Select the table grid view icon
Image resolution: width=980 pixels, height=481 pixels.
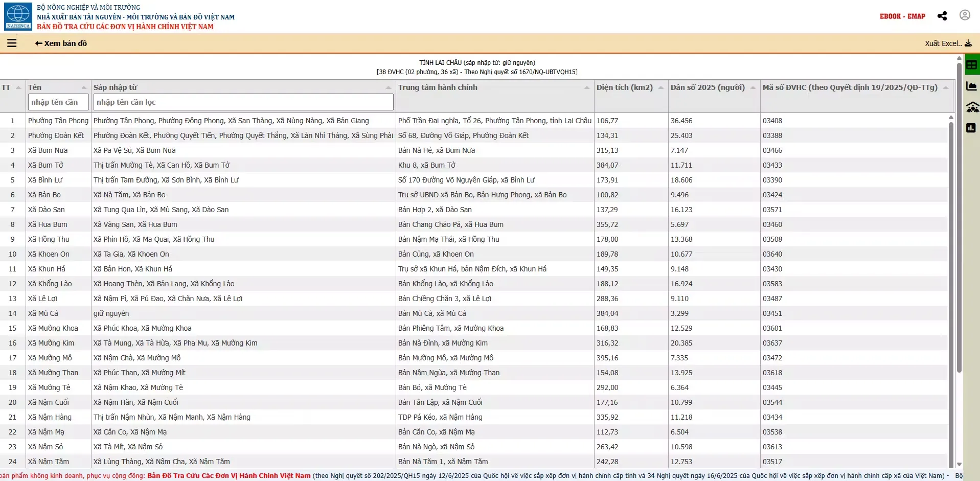pyautogui.click(x=972, y=65)
